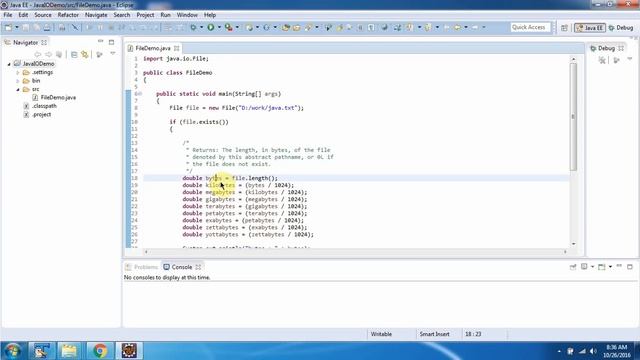Collapse the src folder
640x360 pixels.
point(18,89)
